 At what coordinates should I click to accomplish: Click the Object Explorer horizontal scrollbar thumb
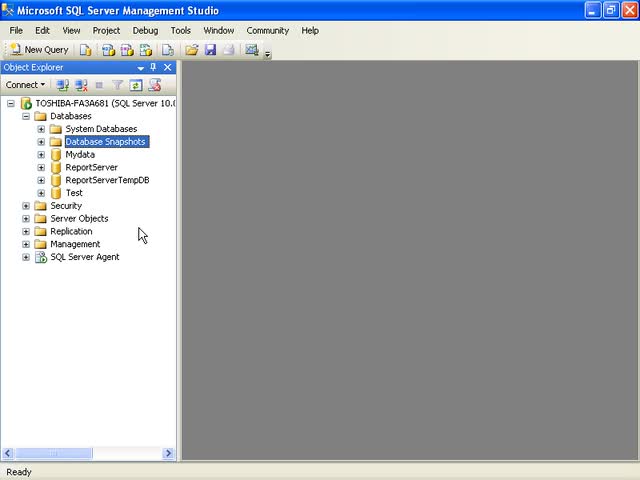(53, 453)
